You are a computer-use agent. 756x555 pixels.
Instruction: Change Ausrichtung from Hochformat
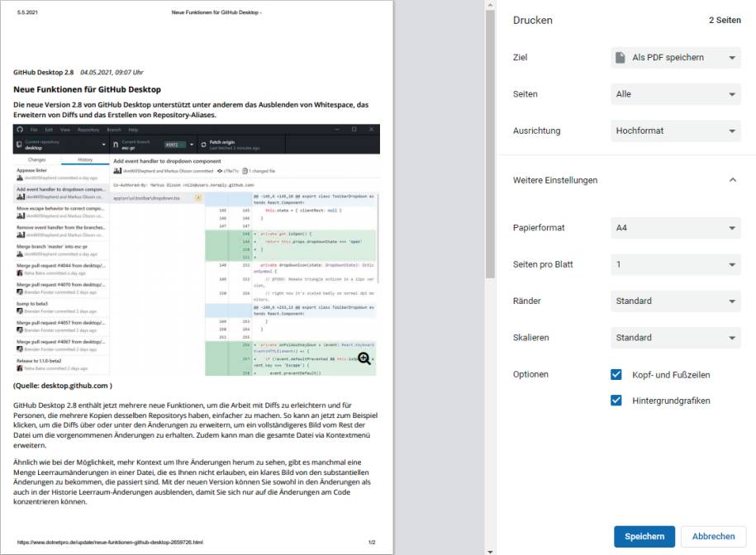(x=676, y=130)
